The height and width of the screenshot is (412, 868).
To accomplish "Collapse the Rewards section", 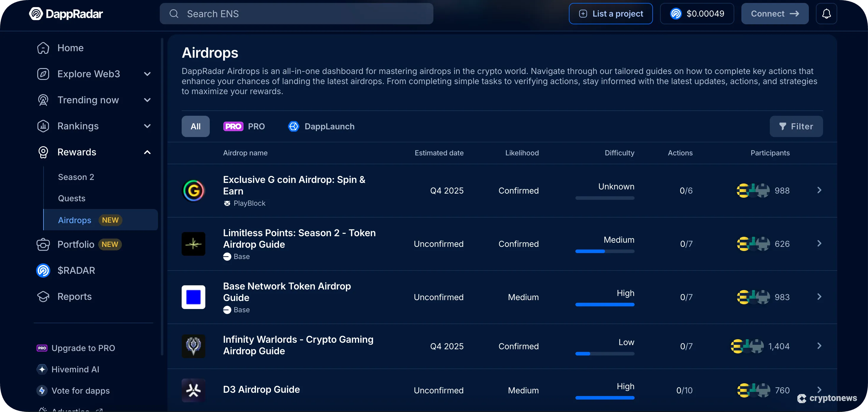I will coord(147,152).
